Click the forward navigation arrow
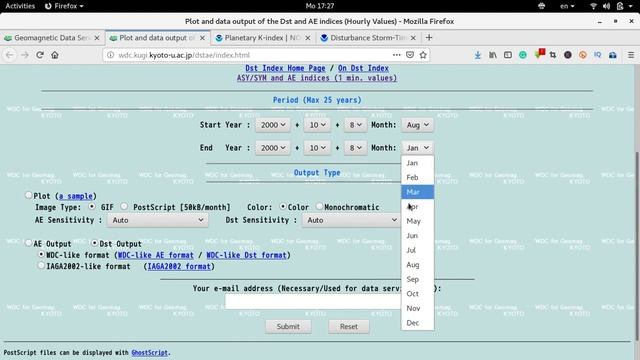This screenshot has height=360, width=640. coord(24,55)
